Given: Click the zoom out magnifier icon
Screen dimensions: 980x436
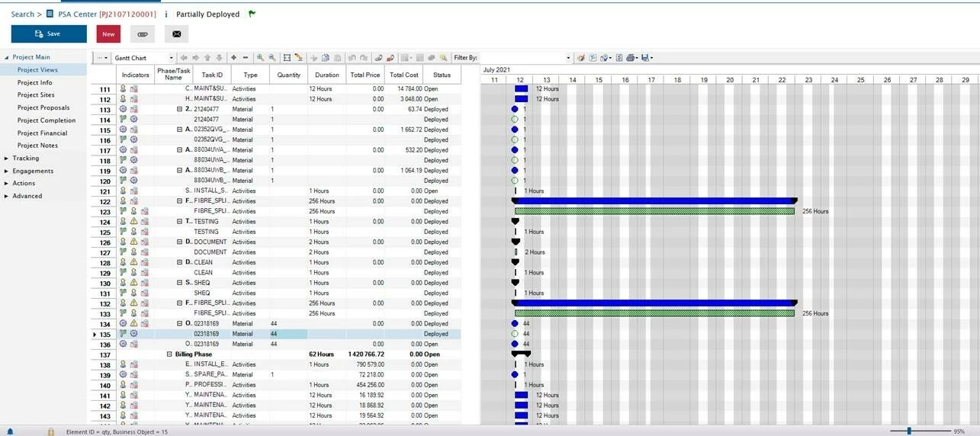Looking at the screenshot, I should tap(272, 58).
